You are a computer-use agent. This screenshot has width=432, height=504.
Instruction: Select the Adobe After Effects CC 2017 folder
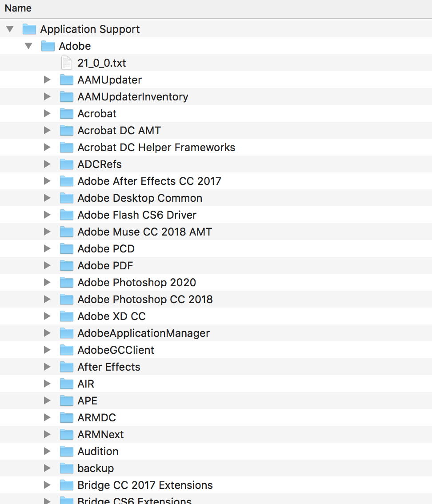149,181
